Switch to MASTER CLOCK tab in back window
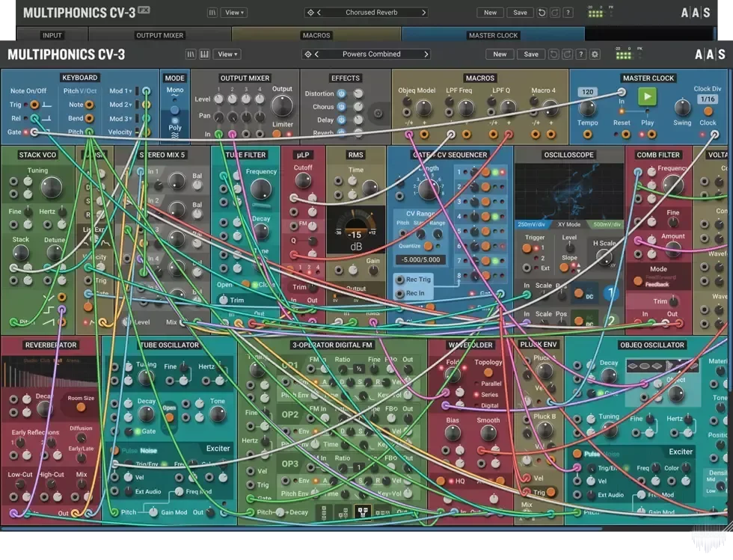This screenshot has height=560, width=733. click(493, 35)
